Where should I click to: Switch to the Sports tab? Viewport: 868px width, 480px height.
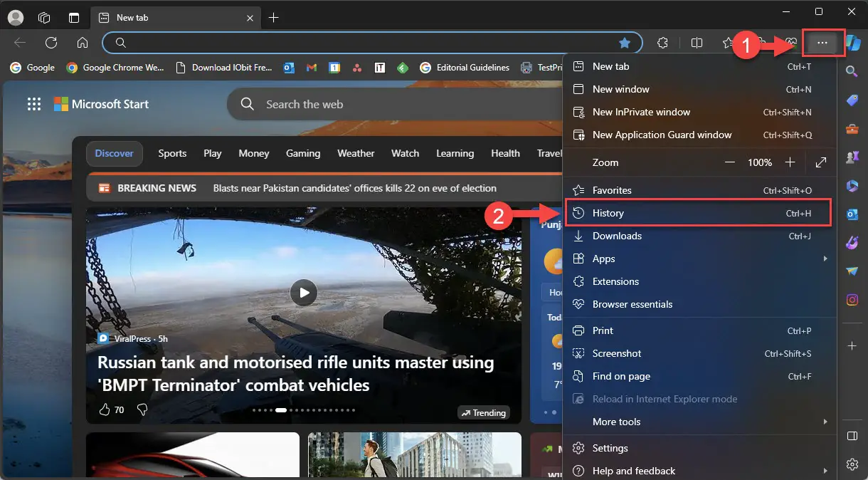[171, 153]
